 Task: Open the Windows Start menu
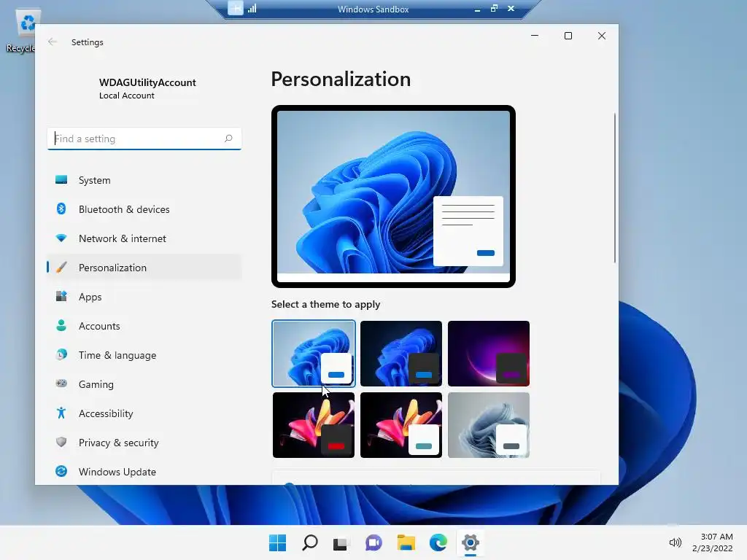pos(278,542)
